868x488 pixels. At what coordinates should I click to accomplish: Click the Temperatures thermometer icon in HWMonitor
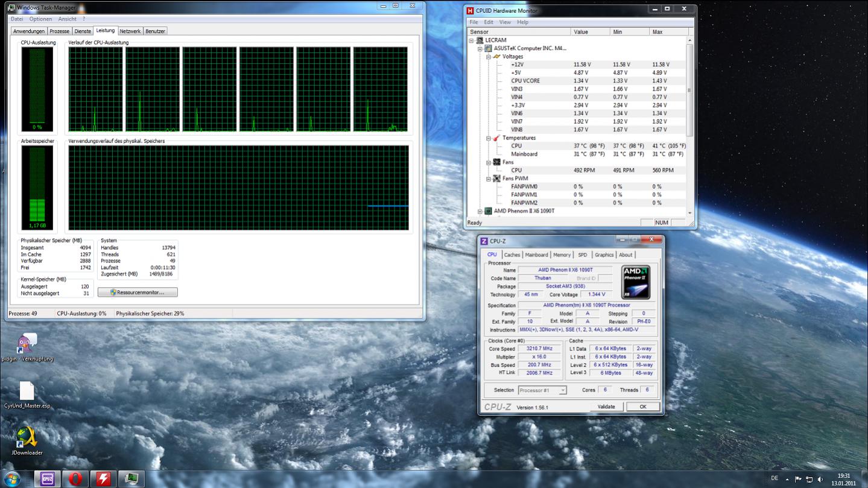click(496, 138)
